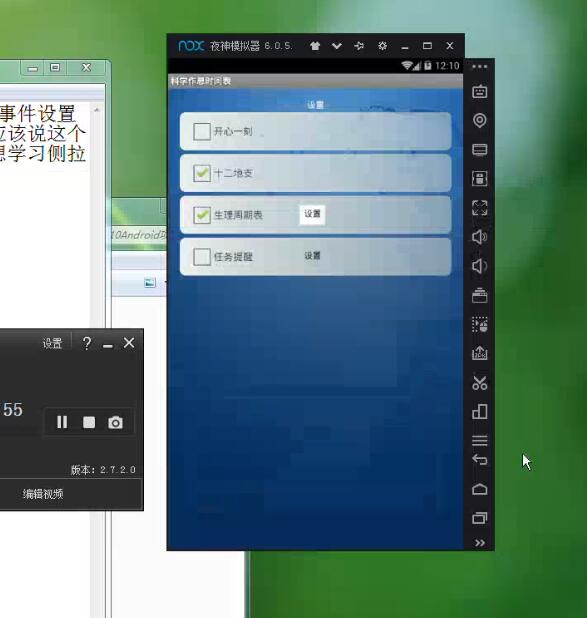
Task: Pause the screen recording
Action: [62, 422]
